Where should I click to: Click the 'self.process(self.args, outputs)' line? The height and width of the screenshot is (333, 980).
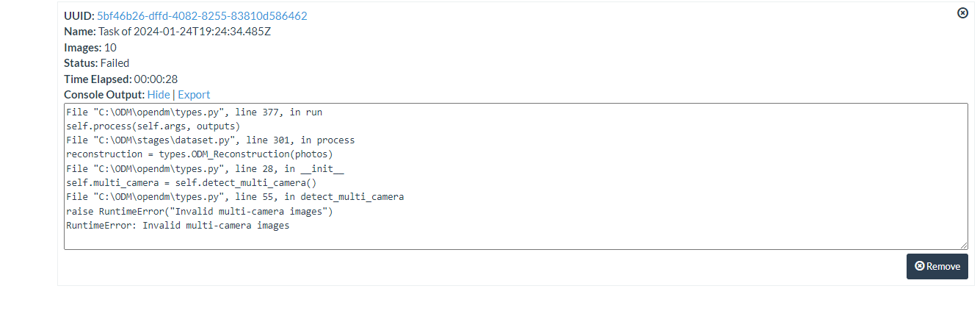tap(153, 126)
